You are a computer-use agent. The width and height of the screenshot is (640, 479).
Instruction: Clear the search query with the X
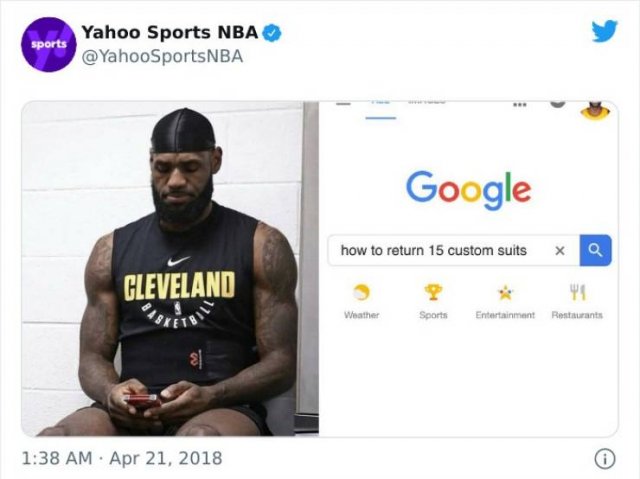(x=560, y=251)
